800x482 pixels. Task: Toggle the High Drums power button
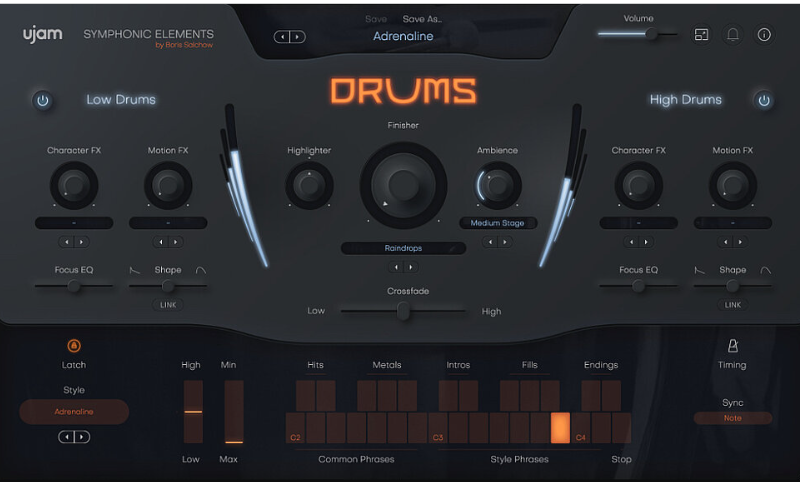pos(763,100)
